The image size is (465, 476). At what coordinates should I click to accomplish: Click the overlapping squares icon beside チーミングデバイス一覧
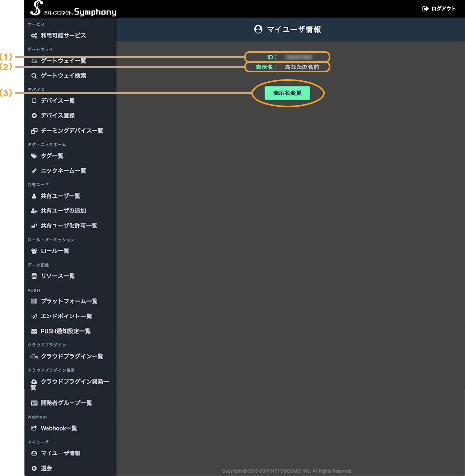34,131
